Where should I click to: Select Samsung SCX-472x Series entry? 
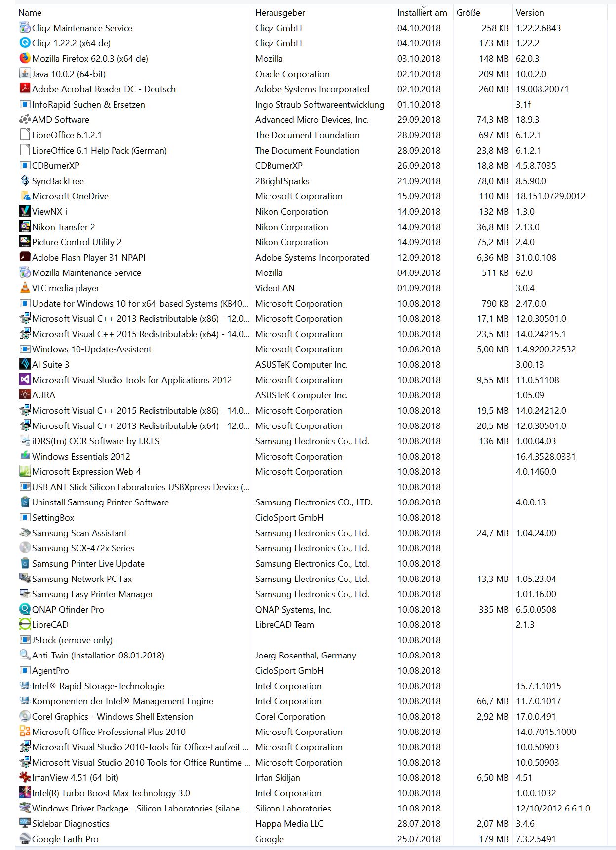[x=83, y=548]
